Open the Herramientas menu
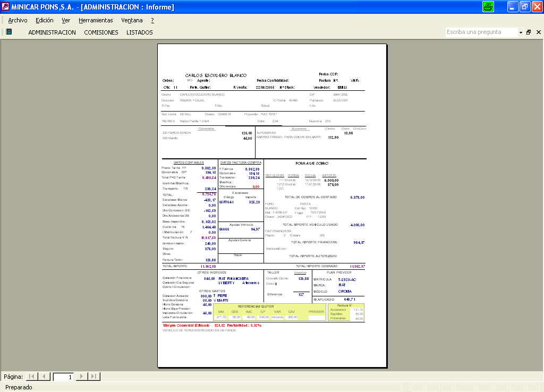 (x=96, y=21)
